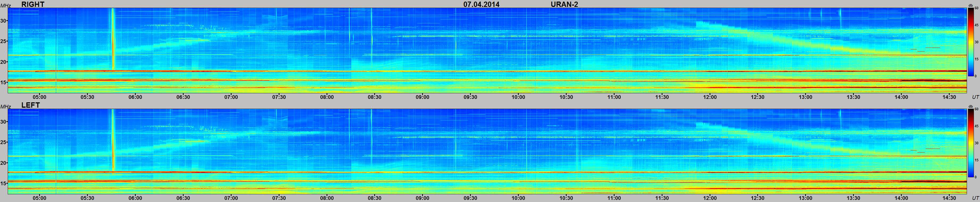The height and width of the screenshot is (202, 980).
Task: Click 08:30 time tick under RIGHT panel
Action: [375, 97]
